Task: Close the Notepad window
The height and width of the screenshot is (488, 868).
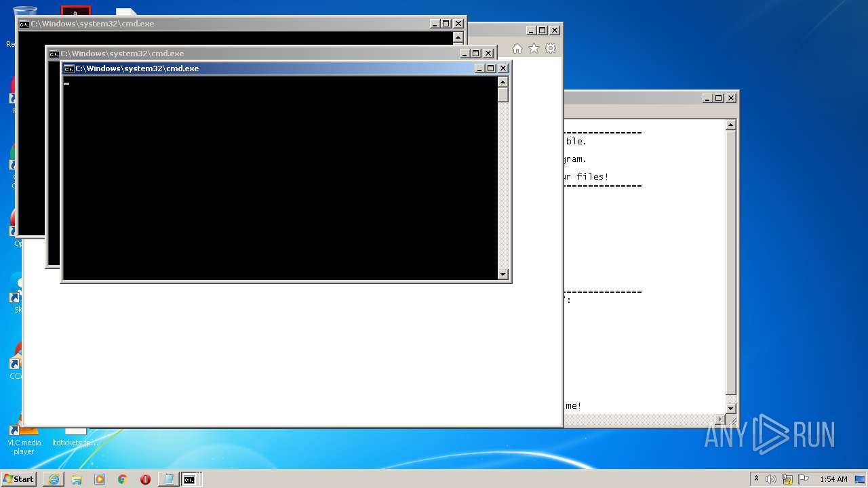Action: coord(731,98)
